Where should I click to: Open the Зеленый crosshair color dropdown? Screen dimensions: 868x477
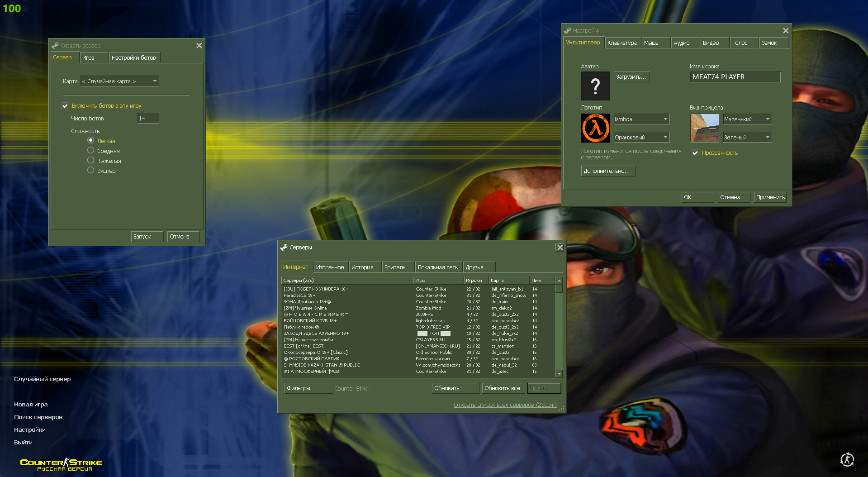(x=747, y=138)
